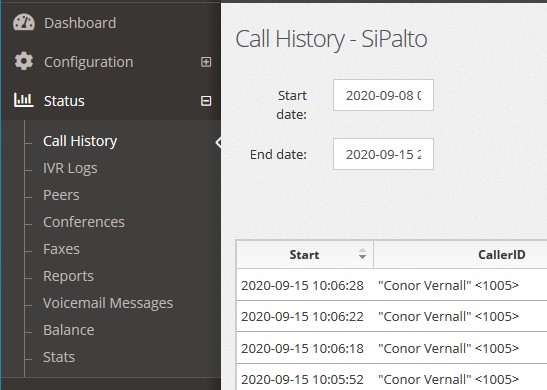This screenshot has width=547, height=390.
Task: Collapse the Status menu minus box
Action: click(x=206, y=101)
